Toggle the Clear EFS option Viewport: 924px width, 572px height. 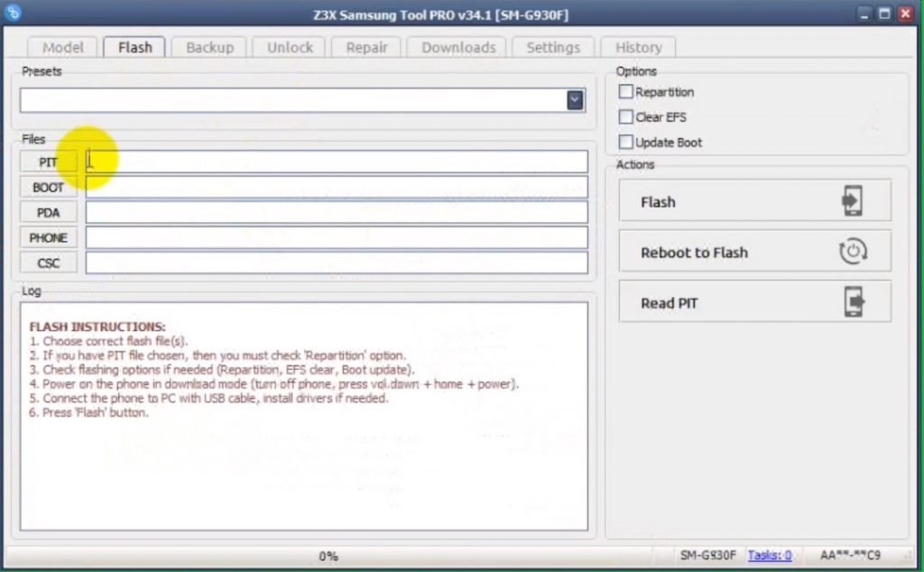coord(626,117)
